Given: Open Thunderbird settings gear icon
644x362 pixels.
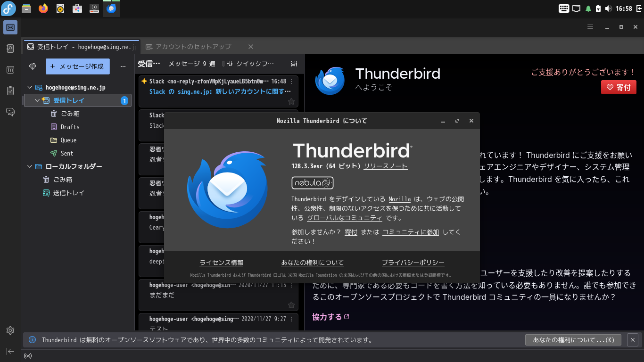Looking at the screenshot, I should 10,330.
